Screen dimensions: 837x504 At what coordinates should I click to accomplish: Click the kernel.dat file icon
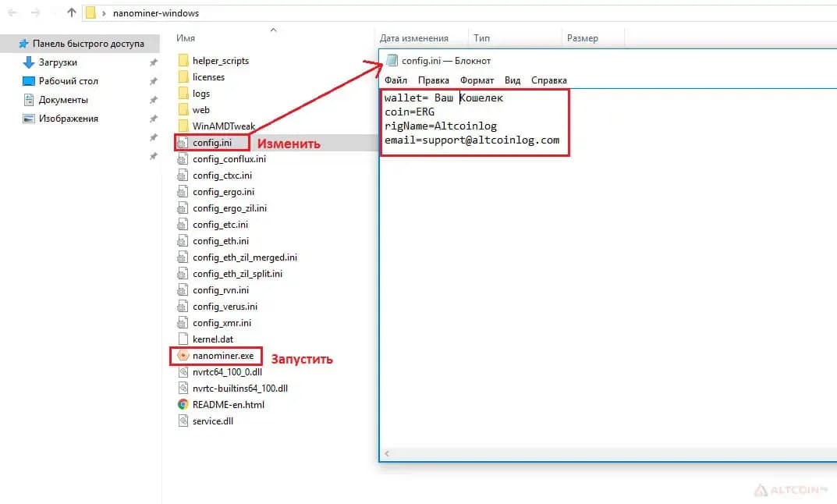(183, 339)
